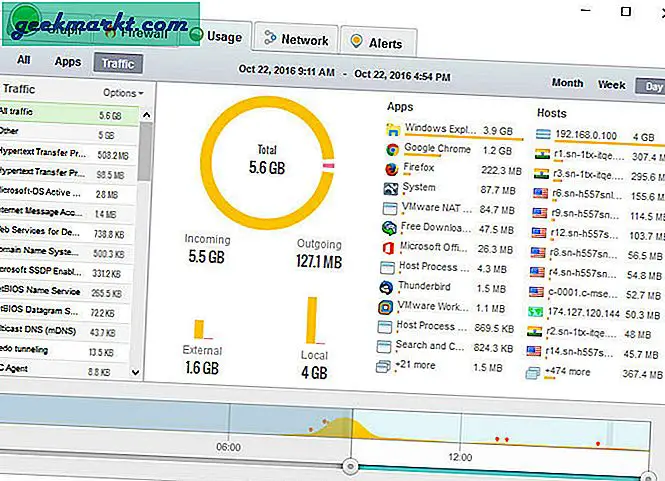Click the Google Chrome icon in Apps

[x=390, y=149]
